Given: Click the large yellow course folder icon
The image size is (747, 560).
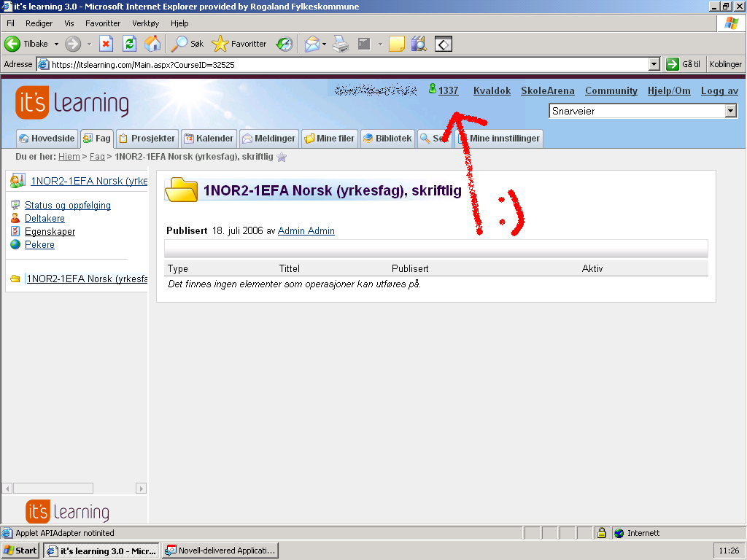Looking at the screenshot, I should 181,190.
